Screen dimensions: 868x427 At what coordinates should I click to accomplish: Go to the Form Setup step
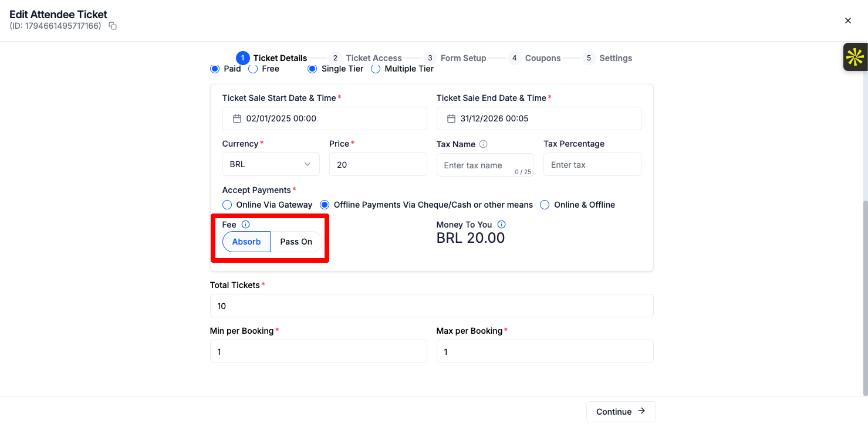[x=455, y=58]
